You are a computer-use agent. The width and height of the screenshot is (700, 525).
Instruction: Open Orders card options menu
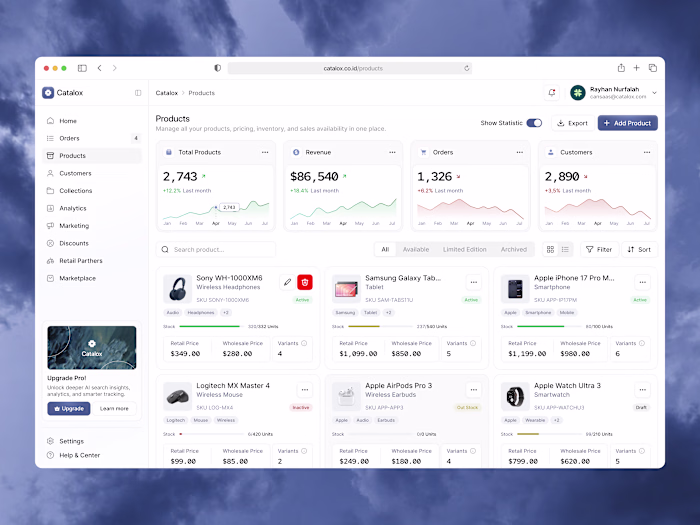520,152
